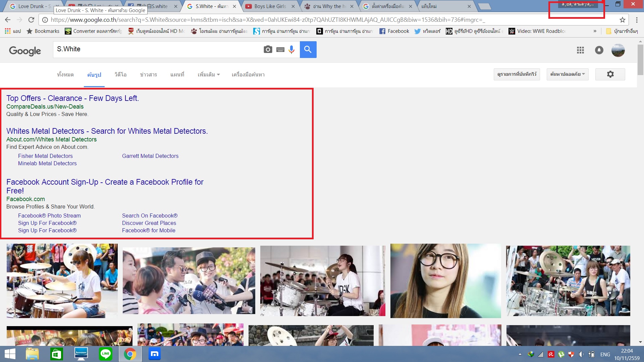Click the search by image camera icon

[x=268, y=50]
